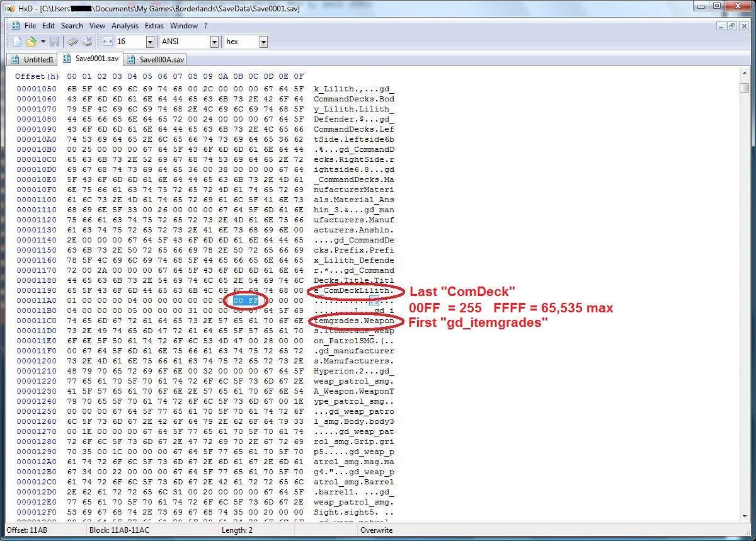This screenshot has width=756, height=541.
Task: Expand the recent files arrow beside Open
Action: coord(43,42)
